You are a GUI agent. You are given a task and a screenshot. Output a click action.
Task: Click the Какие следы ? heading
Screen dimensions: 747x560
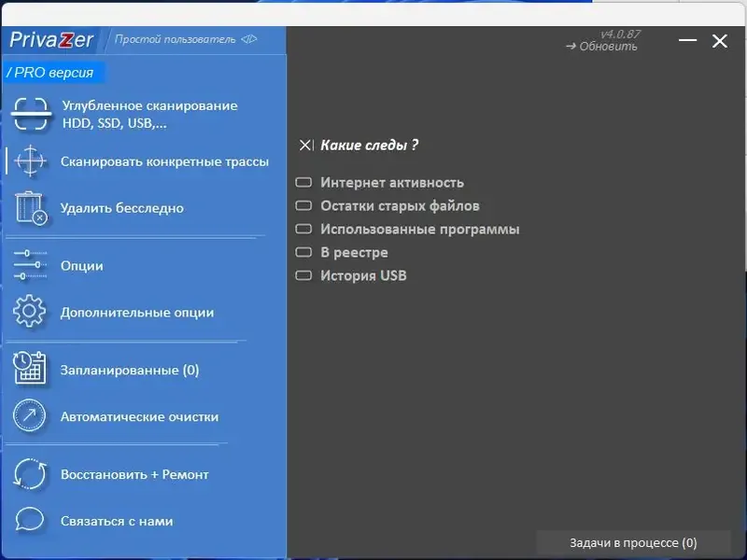point(369,145)
